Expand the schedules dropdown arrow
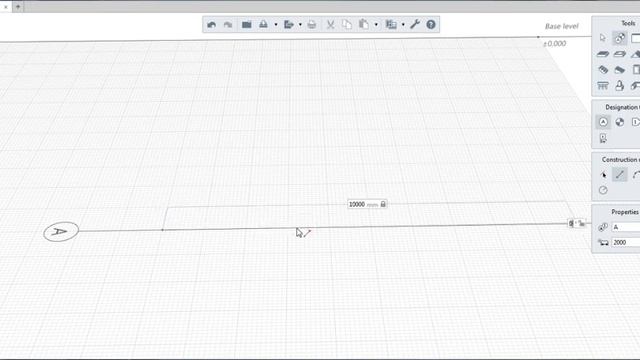 403,25
